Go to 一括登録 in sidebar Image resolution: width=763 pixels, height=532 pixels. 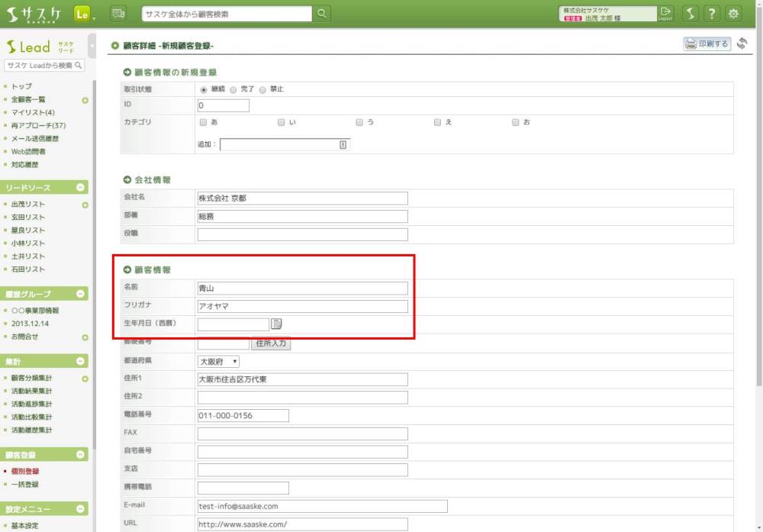point(25,484)
